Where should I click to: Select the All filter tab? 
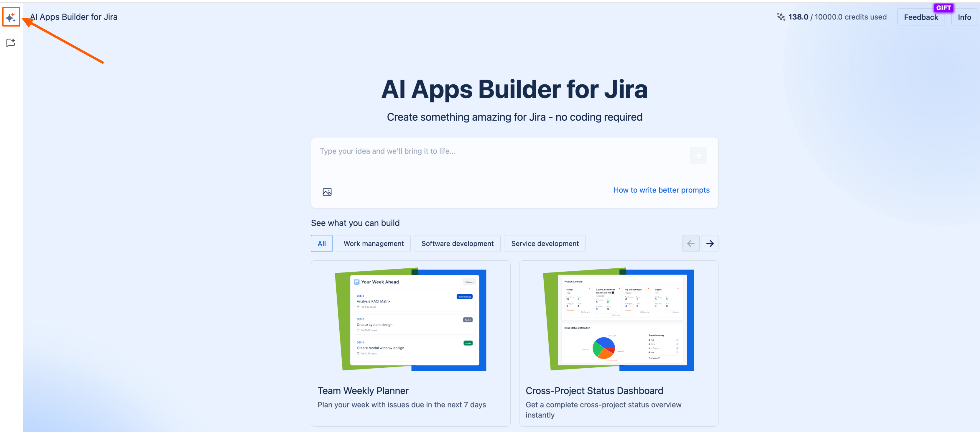click(321, 244)
